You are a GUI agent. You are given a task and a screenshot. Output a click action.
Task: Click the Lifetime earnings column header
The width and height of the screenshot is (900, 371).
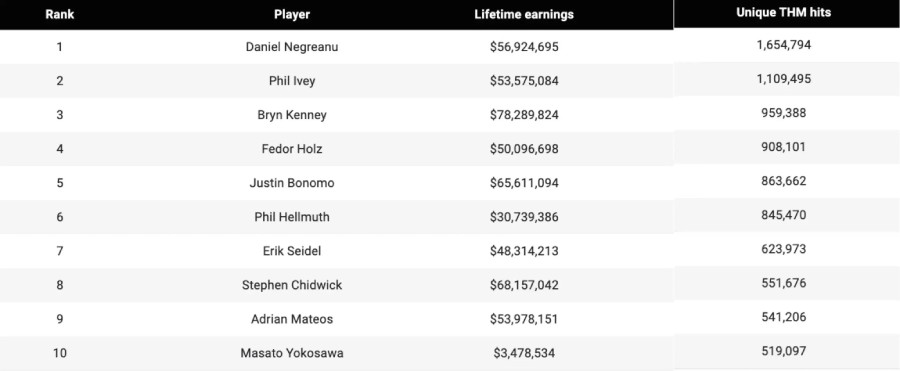(524, 15)
